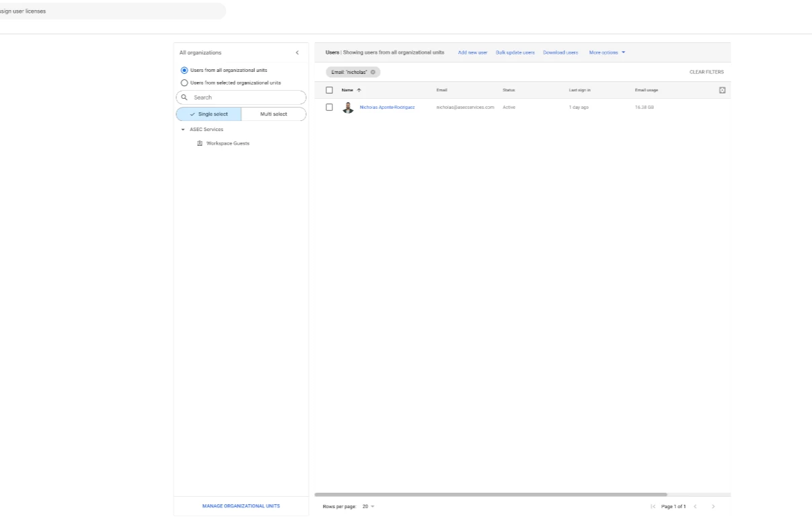Sort by Name arrow icon

[359, 90]
